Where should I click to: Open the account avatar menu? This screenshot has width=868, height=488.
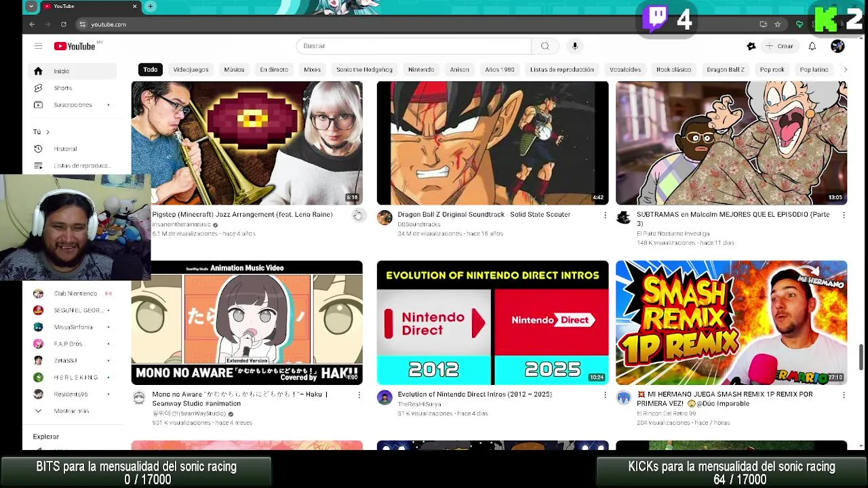click(x=837, y=46)
